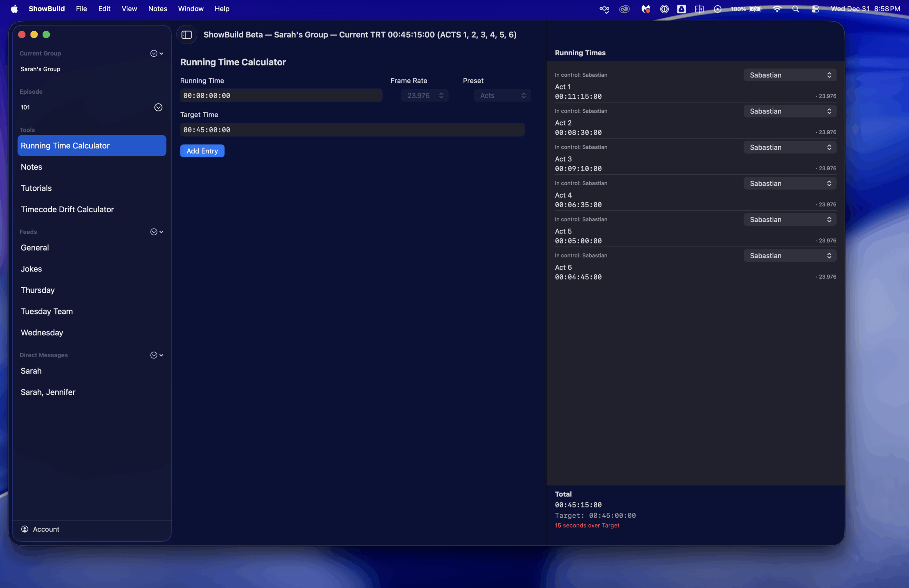Open Timecode Drift Calculator tool
The width and height of the screenshot is (909, 588).
pyautogui.click(x=67, y=209)
